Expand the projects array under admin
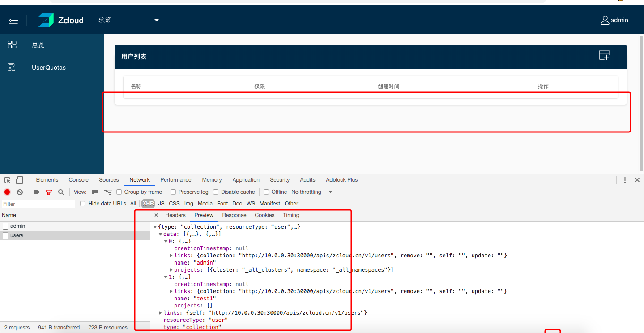The width and height of the screenshot is (644, 333). [x=171, y=270]
